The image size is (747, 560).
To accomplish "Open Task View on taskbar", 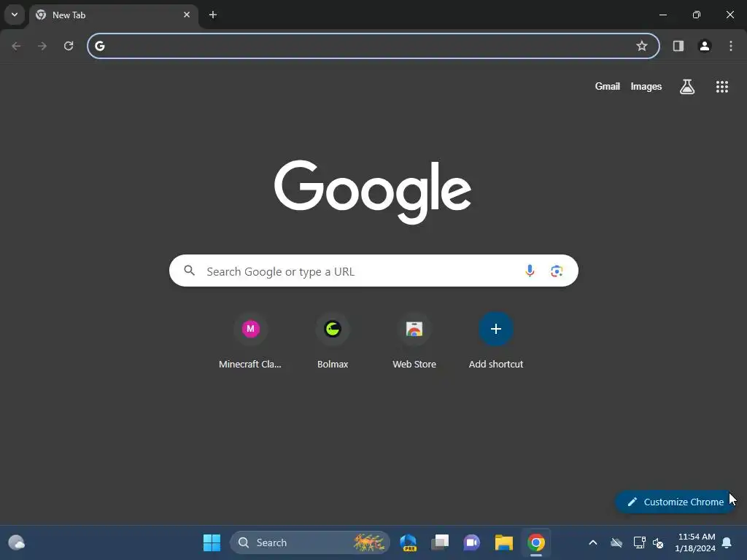I will pos(440,542).
